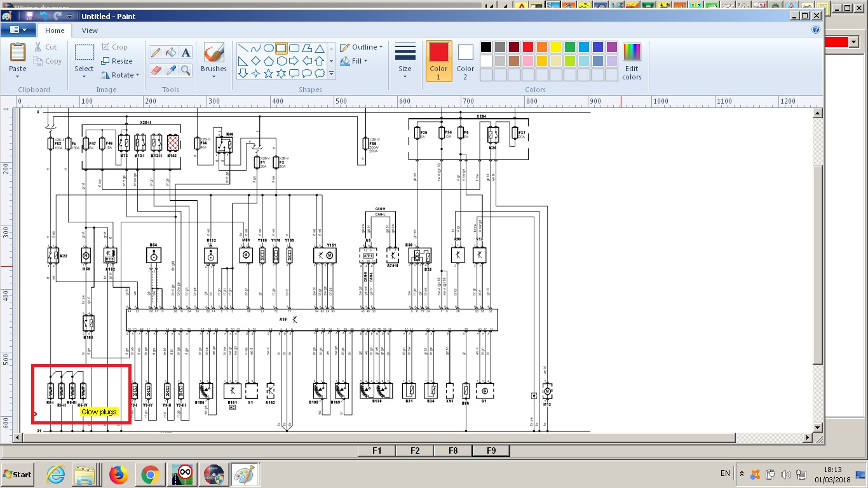
Task: Open the Paint file menu button
Action: pos(18,30)
